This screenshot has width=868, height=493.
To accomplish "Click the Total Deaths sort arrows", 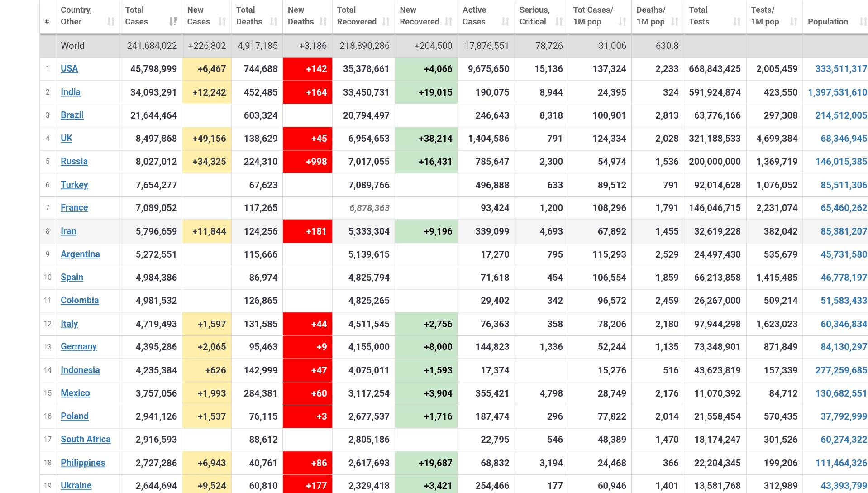I will coord(274,21).
